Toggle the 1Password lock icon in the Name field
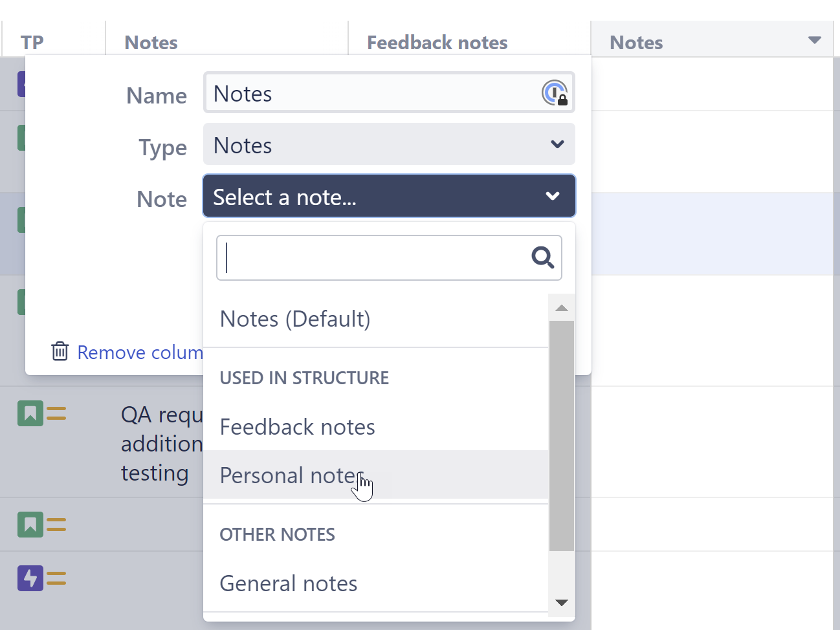Image resolution: width=840 pixels, height=630 pixels. tap(554, 92)
